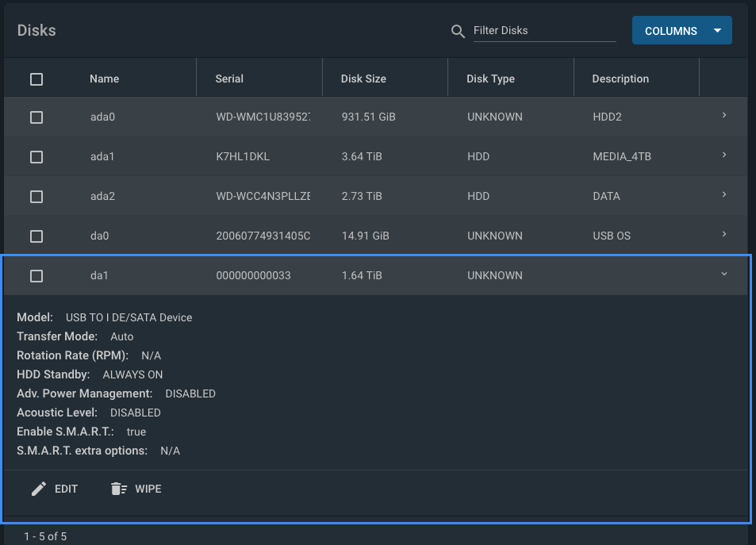
Task: Click EDIT for disk da1
Action: (x=55, y=489)
